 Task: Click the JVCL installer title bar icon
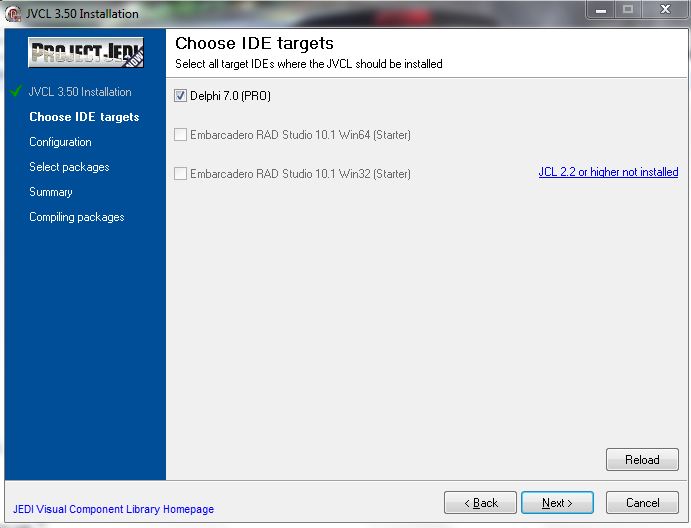pos(13,13)
